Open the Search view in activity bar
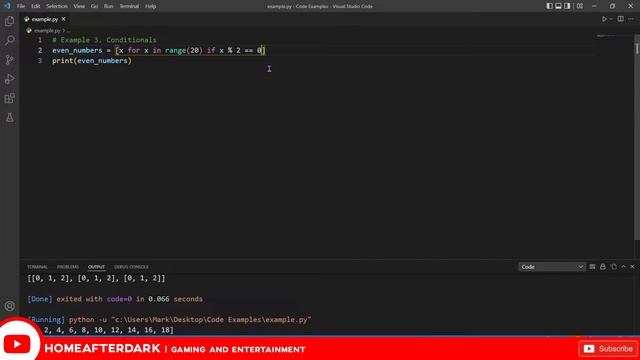The width and height of the screenshot is (640, 360). click(x=9, y=40)
